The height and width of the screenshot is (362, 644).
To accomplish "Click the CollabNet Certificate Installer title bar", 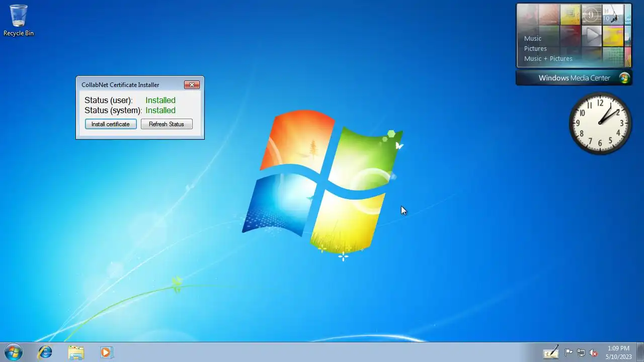I will tap(131, 85).
